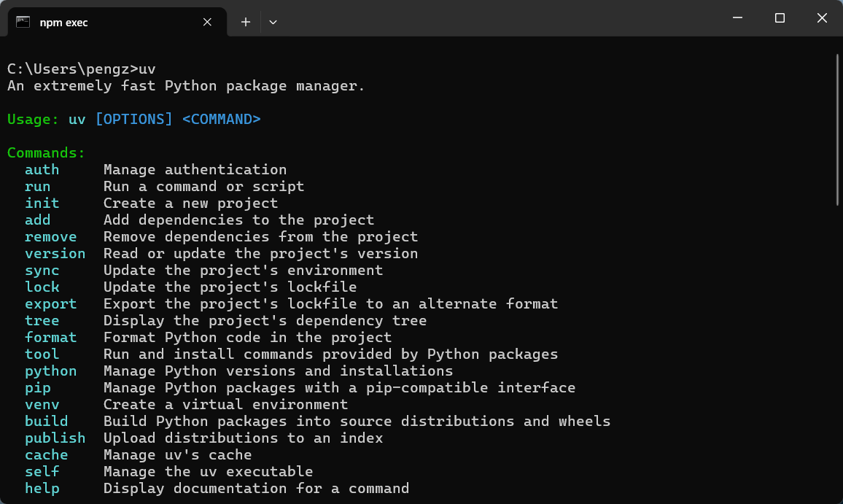
Task: Click the 'export' command name
Action: [x=51, y=304]
